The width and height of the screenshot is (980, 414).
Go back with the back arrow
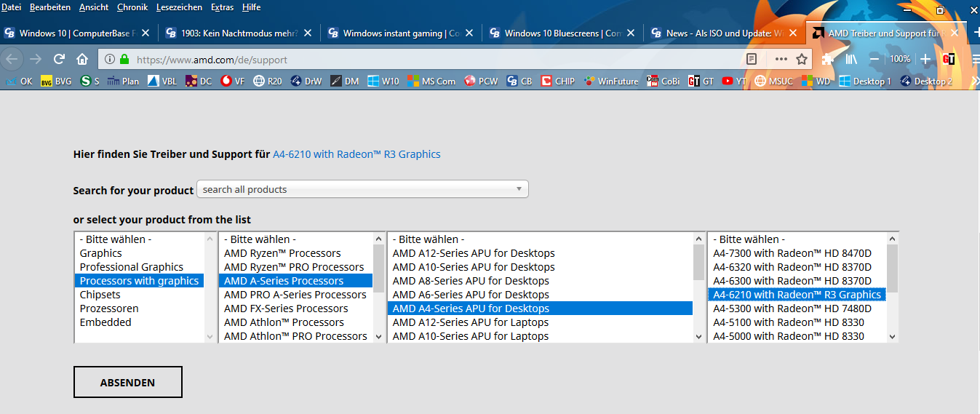coord(12,59)
